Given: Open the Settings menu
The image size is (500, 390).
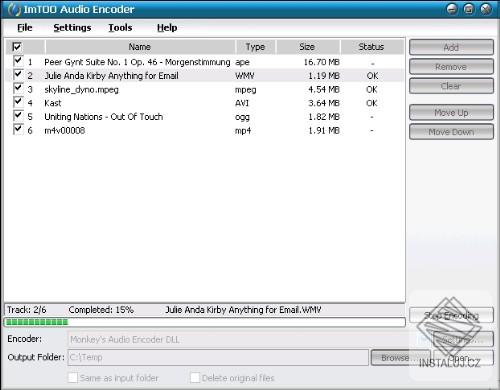Looking at the screenshot, I should 72,28.
